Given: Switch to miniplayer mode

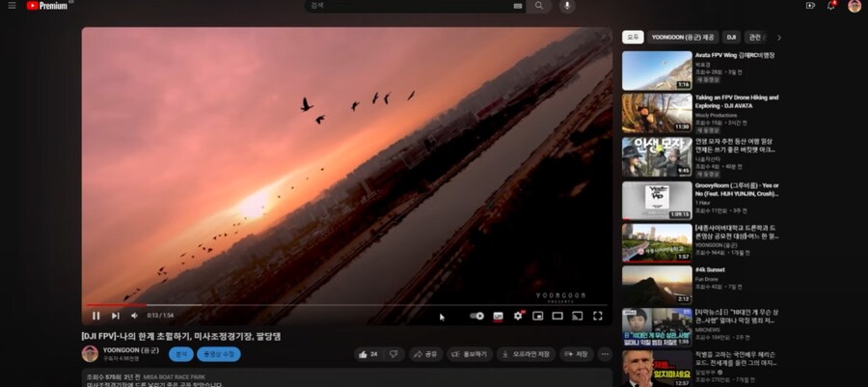Looking at the screenshot, I should 537,316.
